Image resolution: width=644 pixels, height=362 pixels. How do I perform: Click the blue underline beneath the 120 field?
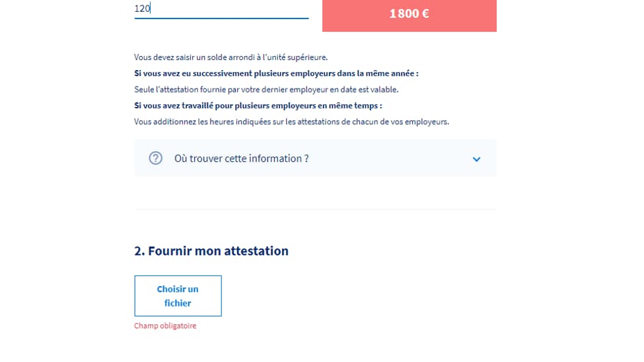[x=221, y=18]
